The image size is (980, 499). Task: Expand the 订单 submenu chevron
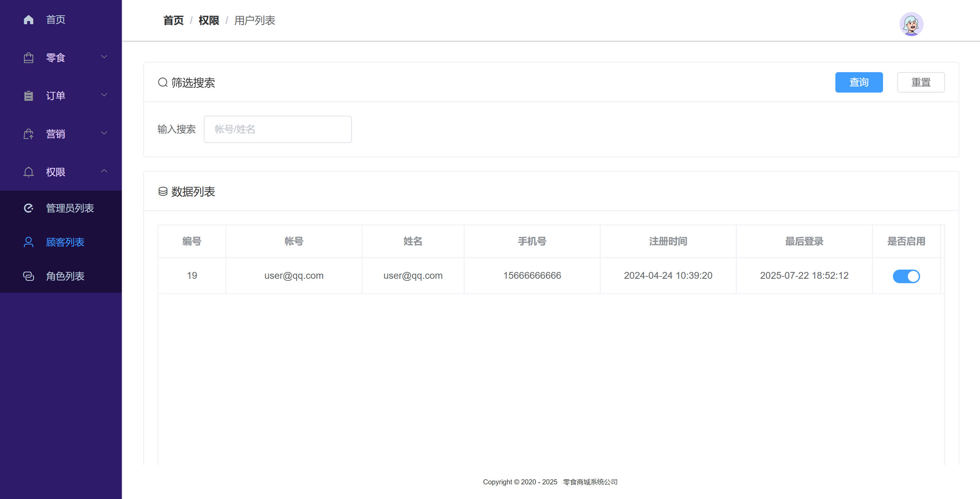[x=104, y=95]
